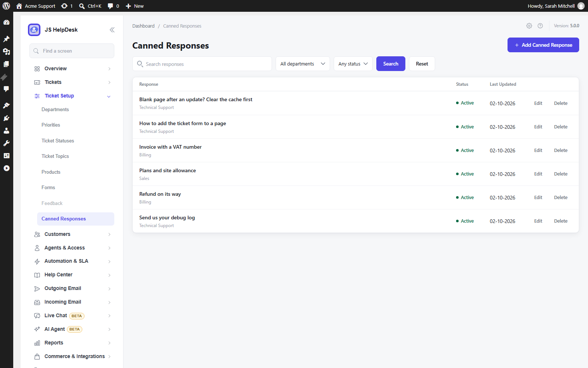Expand the Agents & Access section
588x368 pixels.
pos(72,248)
